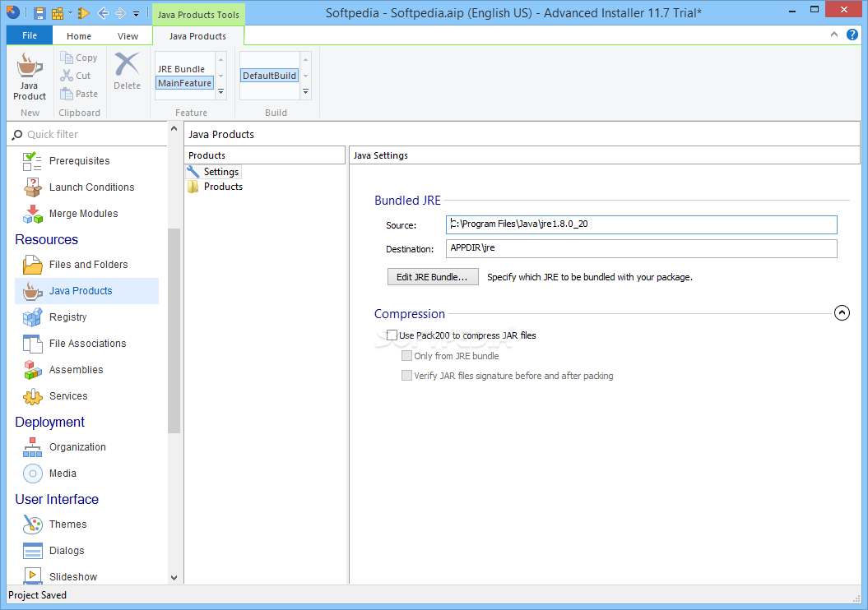Collapse the ribbon with the caret
This screenshot has width=868, height=610.
click(834, 35)
